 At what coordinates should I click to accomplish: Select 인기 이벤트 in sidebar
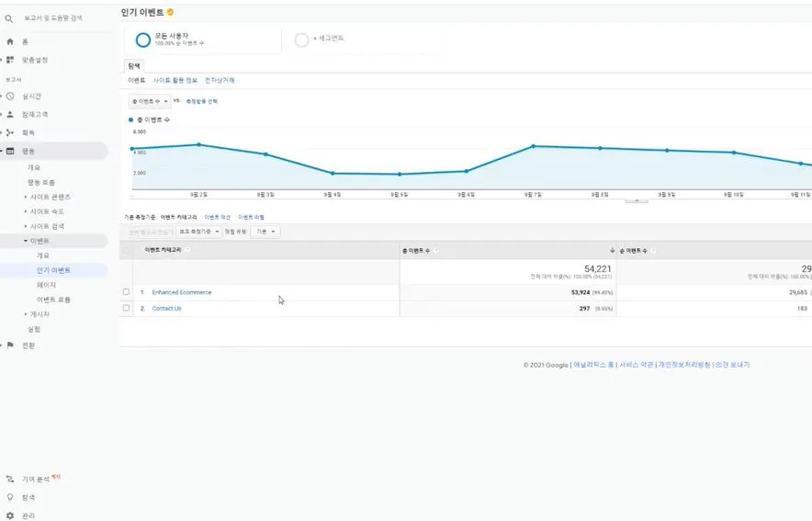(53, 270)
